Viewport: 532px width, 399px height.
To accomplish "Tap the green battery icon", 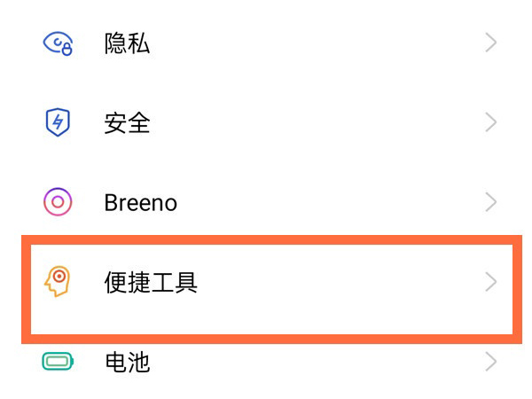I will click(58, 362).
